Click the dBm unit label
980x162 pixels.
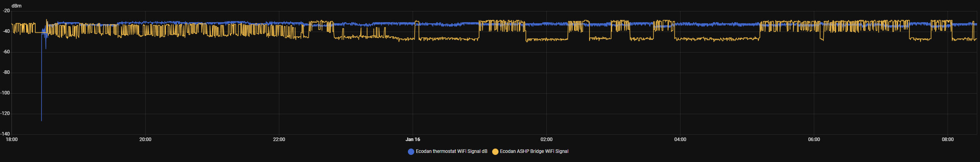17,6
